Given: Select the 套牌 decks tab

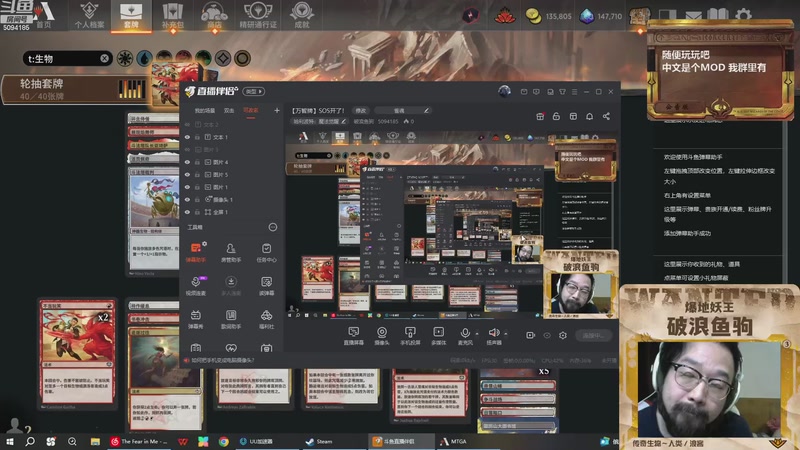Looking at the screenshot, I should pyautogui.click(x=131, y=16).
